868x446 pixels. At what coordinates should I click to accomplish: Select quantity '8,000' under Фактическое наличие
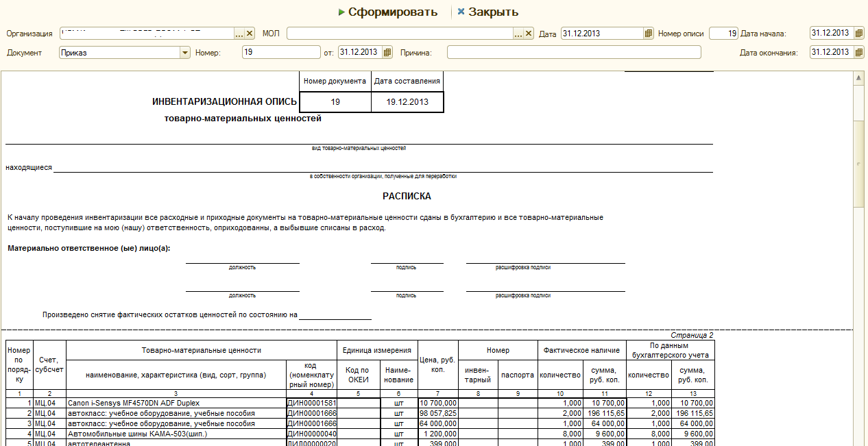coord(560,434)
